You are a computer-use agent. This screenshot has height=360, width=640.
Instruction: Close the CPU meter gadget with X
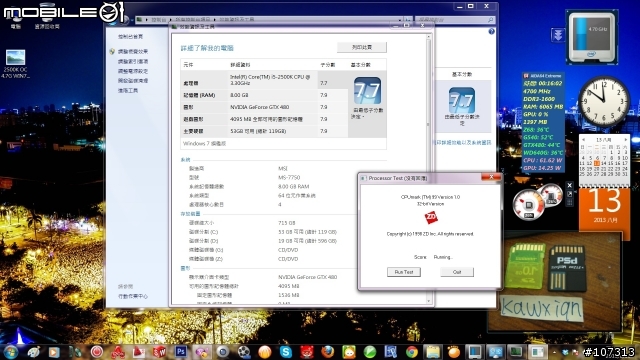pos(570,186)
